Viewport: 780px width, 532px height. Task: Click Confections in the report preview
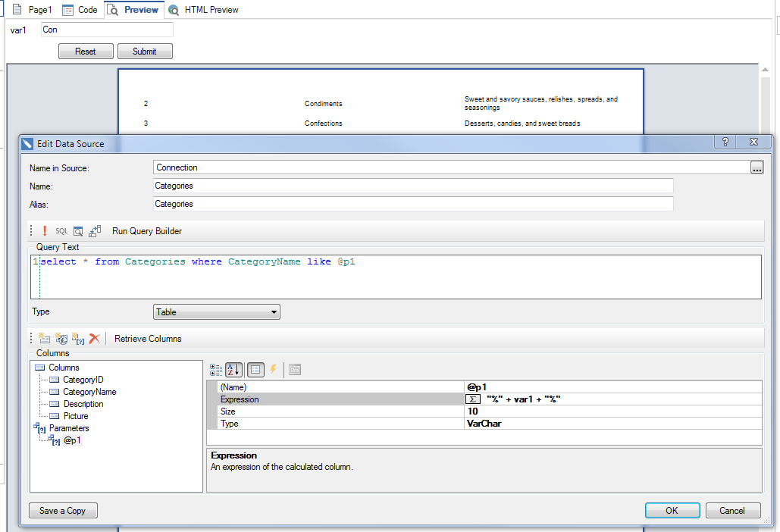coord(324,124)
